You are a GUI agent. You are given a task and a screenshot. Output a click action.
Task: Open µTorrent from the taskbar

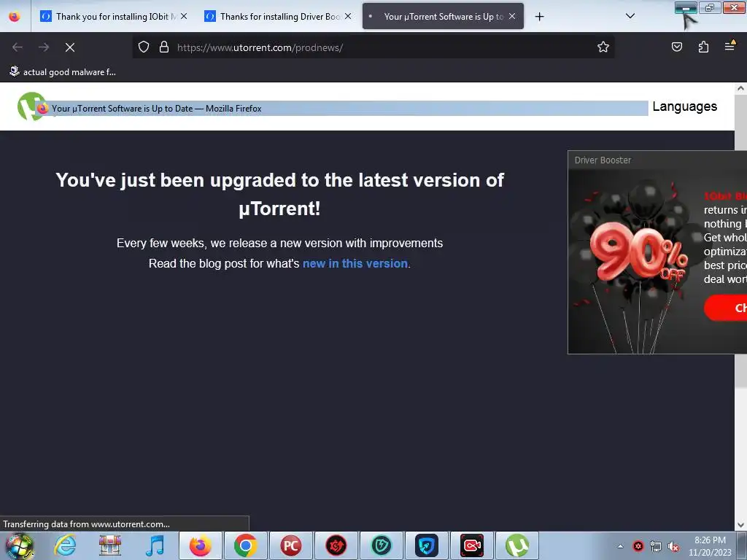(x=517, y=545)
